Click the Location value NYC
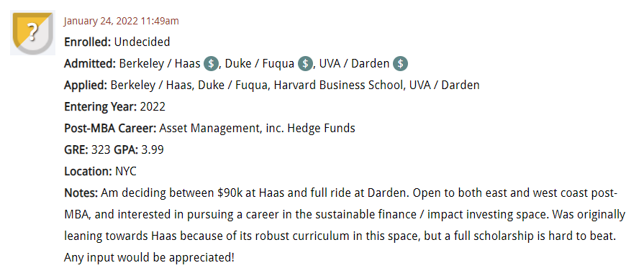This screenshot has width=644, height=273. pyautogui.click(x=126, y=171)
